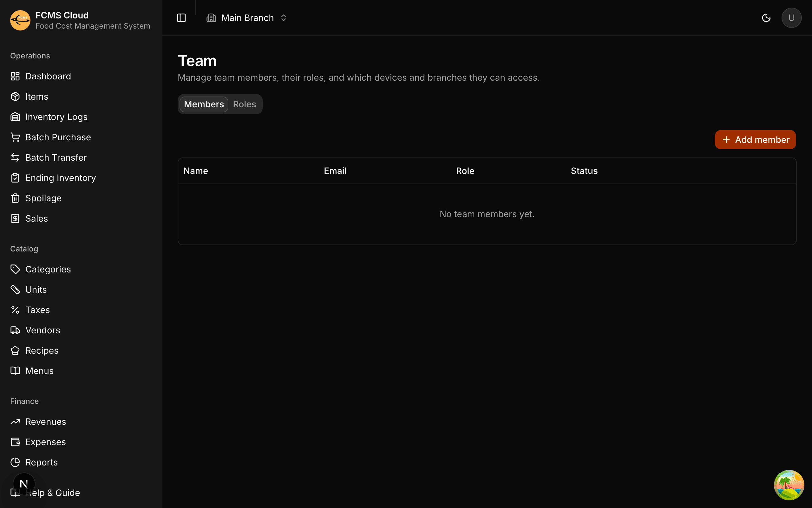The height and width of the screenshot is (508, 812).
Task: Click the Finance section label
Action: pos(24,401)
